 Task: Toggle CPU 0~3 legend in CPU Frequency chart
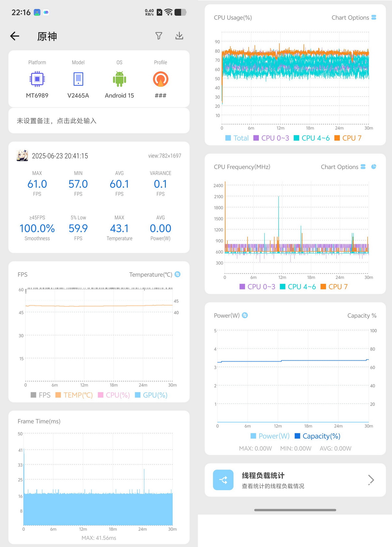point(257,287)
